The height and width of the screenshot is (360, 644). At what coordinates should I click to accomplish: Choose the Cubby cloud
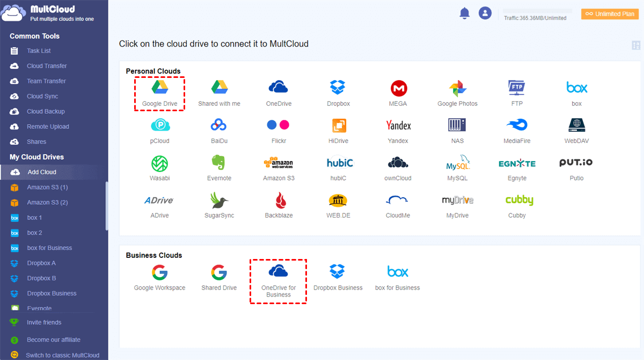518,205
